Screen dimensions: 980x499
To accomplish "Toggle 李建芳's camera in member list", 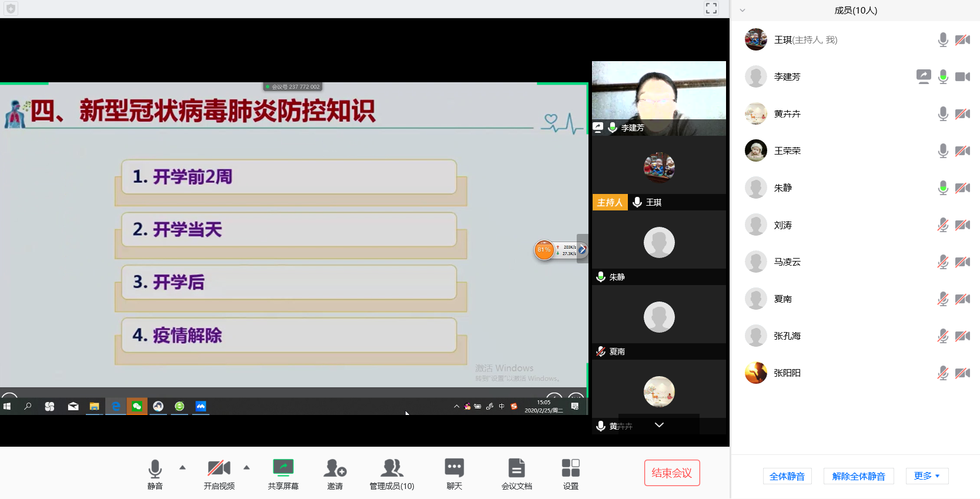I will click(x=962, y=77).
